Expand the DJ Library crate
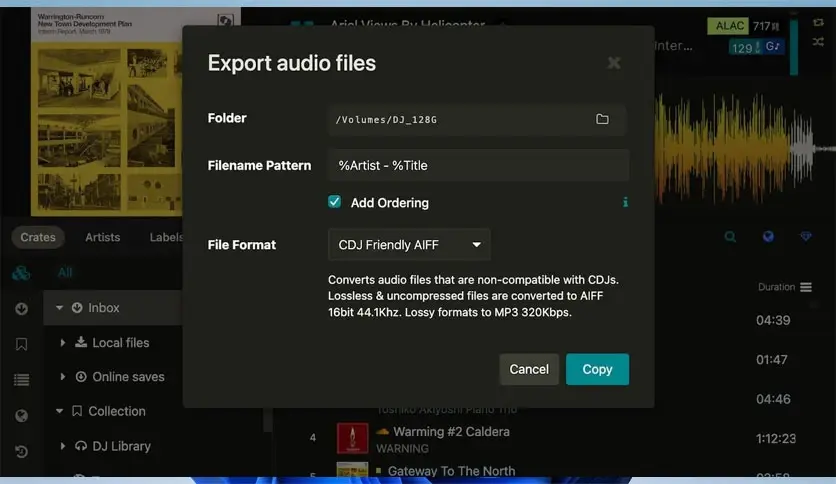 coord(63,446)
